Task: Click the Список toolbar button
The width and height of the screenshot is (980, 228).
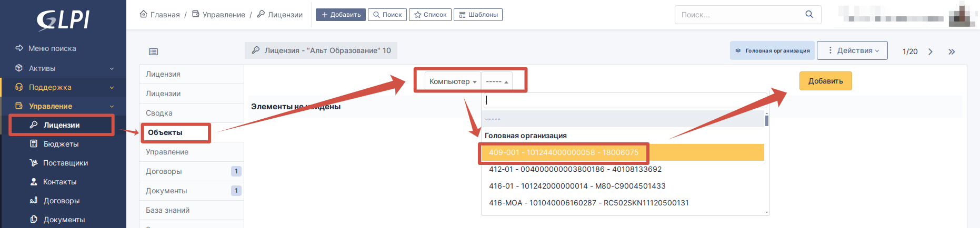Action: pos(430,15)
